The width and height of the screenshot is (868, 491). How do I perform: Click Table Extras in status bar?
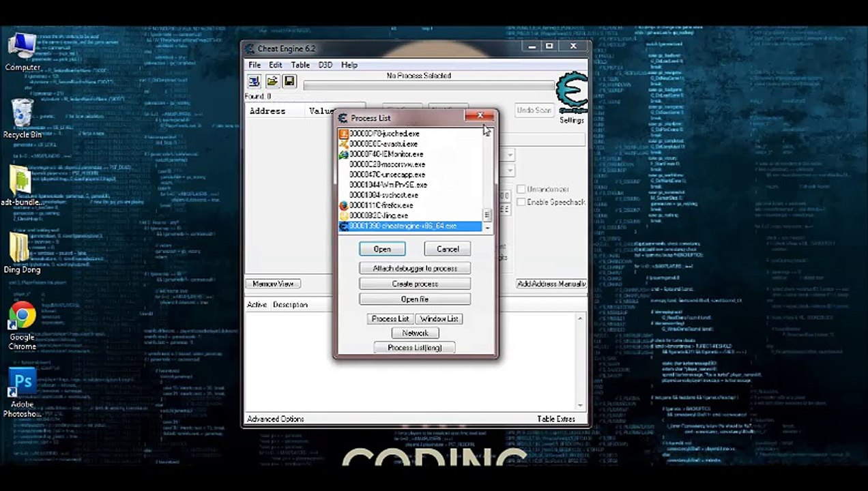click(556, 419)
